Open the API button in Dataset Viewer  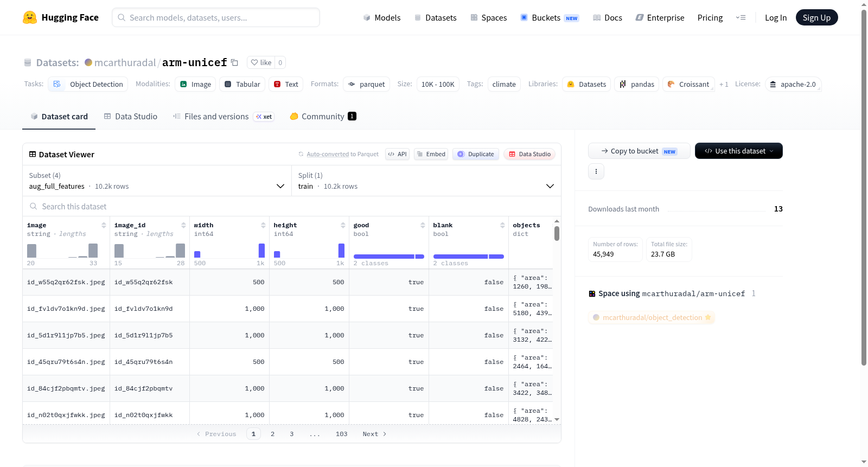pyautogui.click(x=397, y=154)
